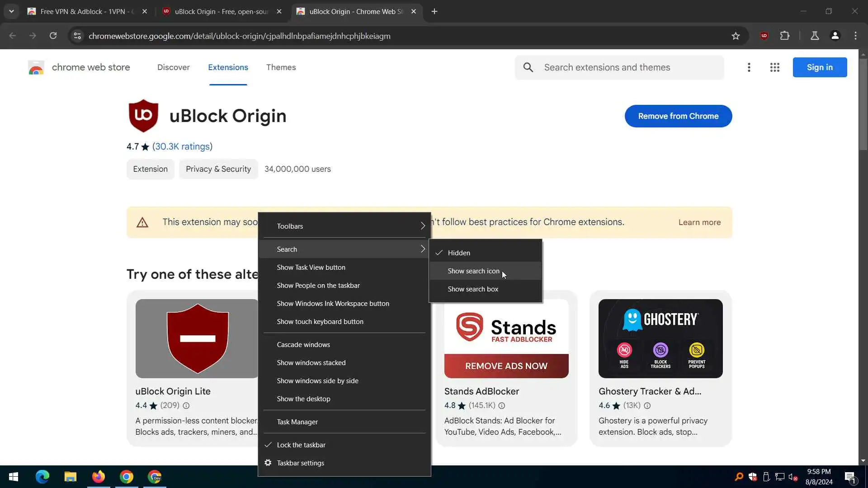Choose Show search box option

tap(473, 289)
